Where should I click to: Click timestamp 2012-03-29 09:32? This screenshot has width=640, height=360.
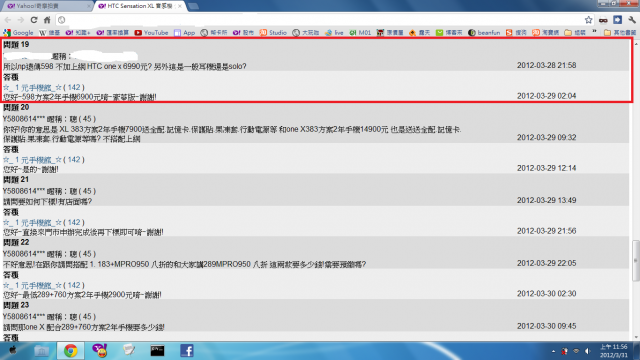tap(547, 138)
